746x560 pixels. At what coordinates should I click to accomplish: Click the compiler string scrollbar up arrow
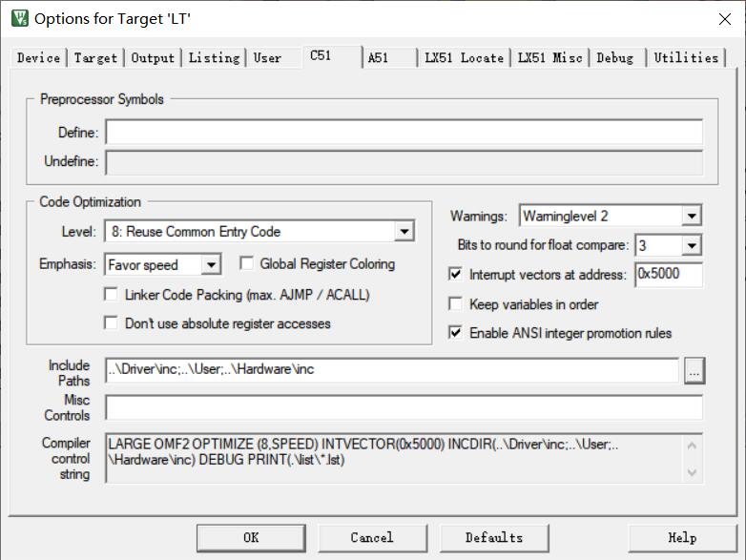[x=693, y=446]
